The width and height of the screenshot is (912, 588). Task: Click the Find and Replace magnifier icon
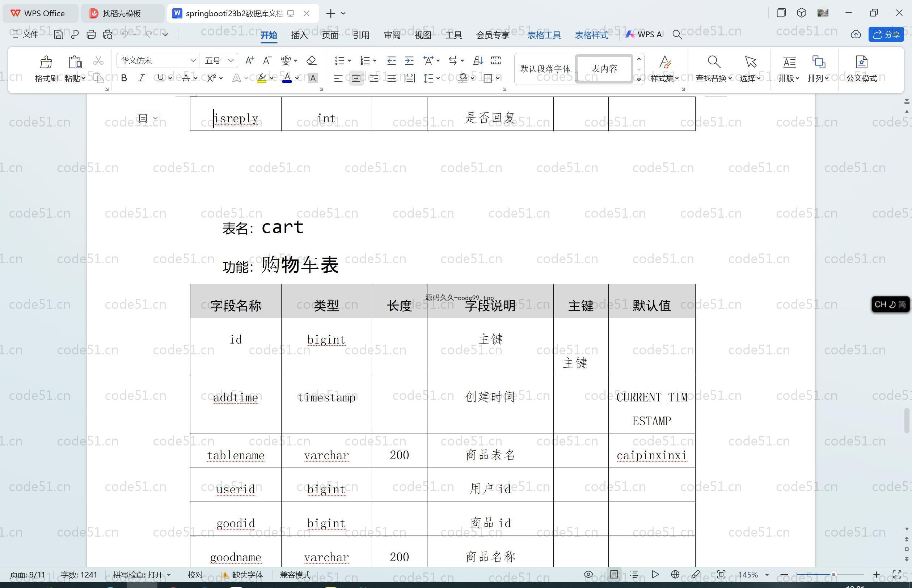click(x=714, y=61)
